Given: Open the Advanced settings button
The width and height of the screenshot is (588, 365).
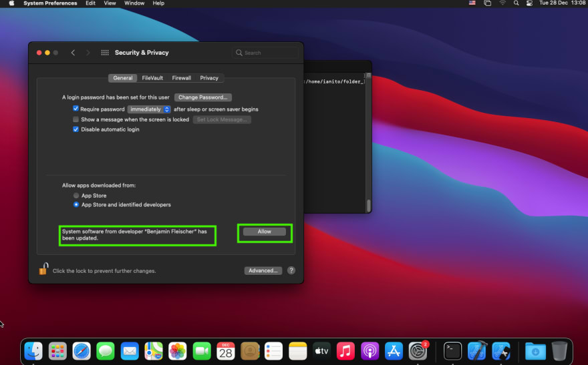Looking at the screenshot, I should coord(263,270).
